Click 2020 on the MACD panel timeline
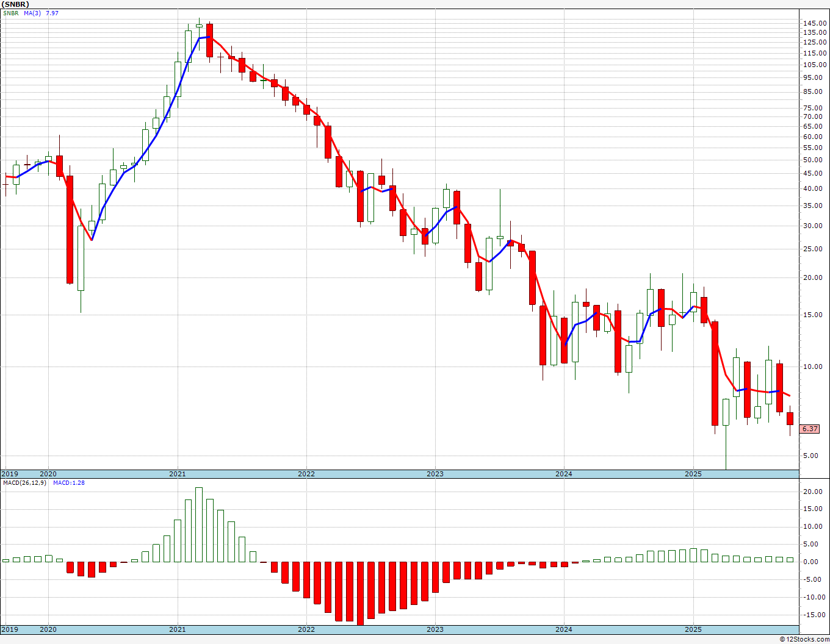 pyautogui.click(x=48, y=629)
